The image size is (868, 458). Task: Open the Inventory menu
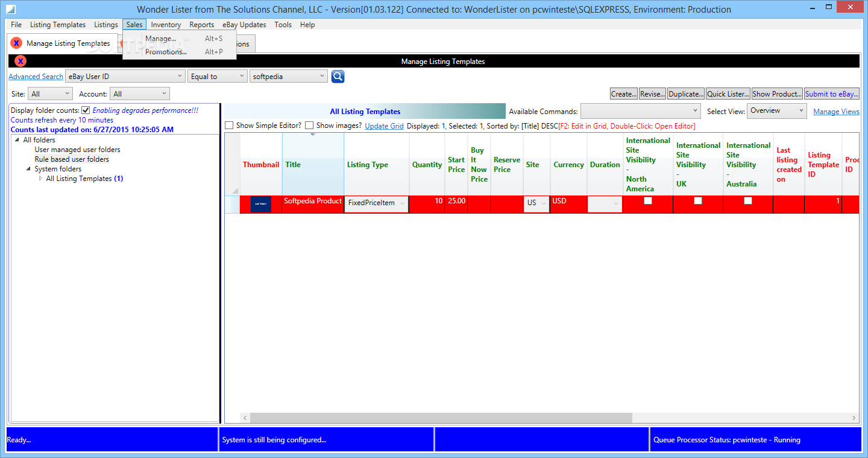[x=166, y=25]
